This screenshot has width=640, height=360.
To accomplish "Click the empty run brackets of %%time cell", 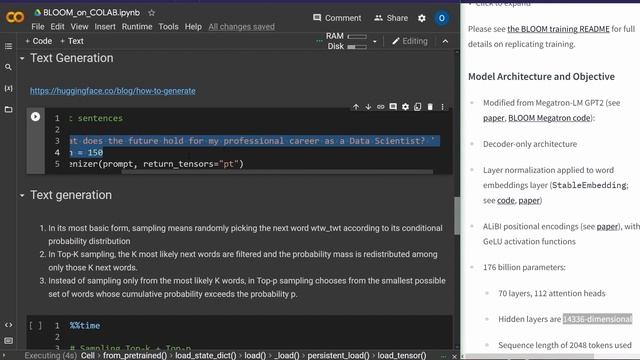I will (36, 326).
